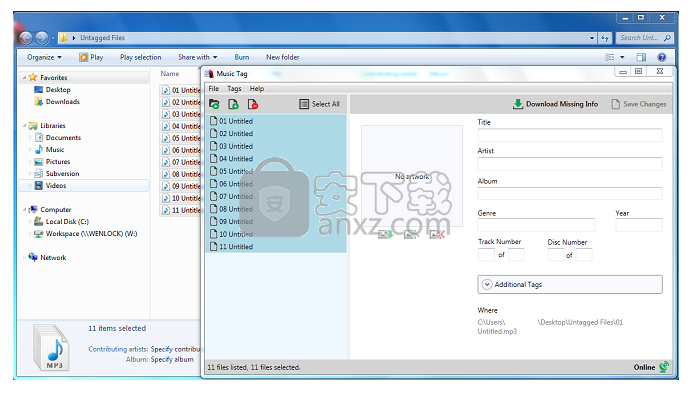
Task: Click the Genre input field
Action: coord(536,225)
